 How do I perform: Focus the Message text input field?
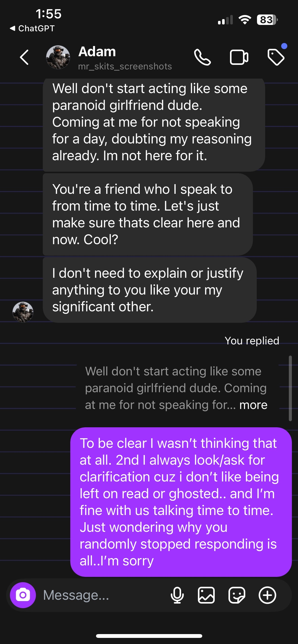(102, 595)
